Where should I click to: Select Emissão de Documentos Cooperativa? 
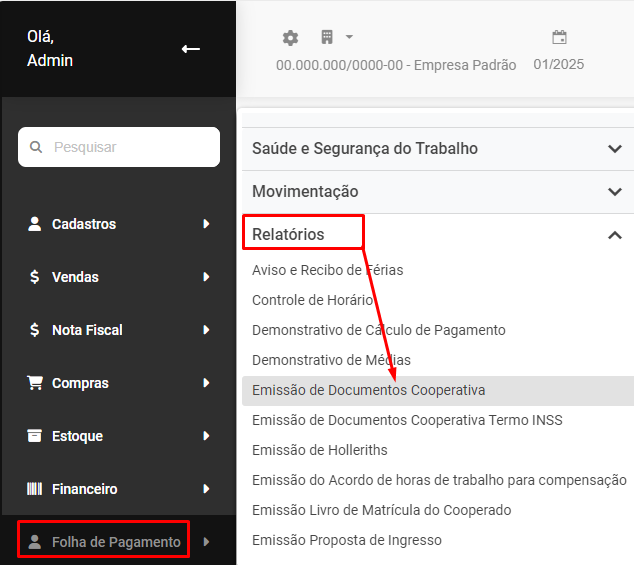pyautogui.click(x=368, y=390)
